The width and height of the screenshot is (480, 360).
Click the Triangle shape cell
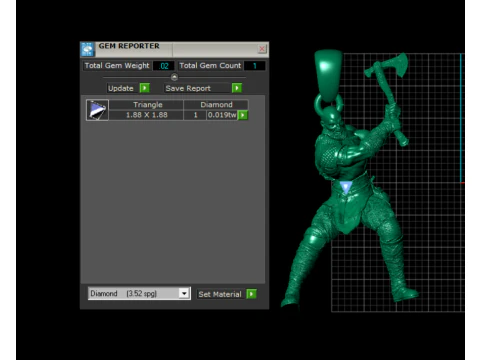pos(146,105)
